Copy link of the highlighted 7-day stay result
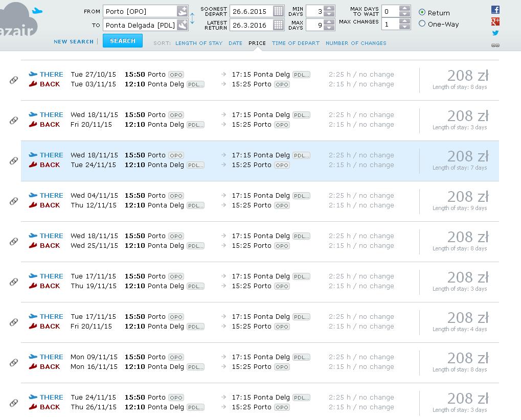The height and width of the screenshot is (420, 521). (x=14, y=161)
